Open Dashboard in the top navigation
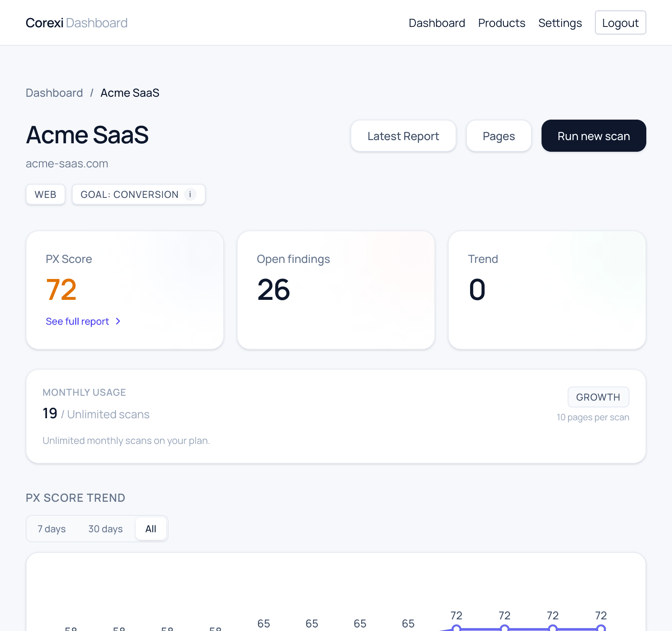This screenshot has width=672, height=631. pyautogui.click(x=437, y=23)
